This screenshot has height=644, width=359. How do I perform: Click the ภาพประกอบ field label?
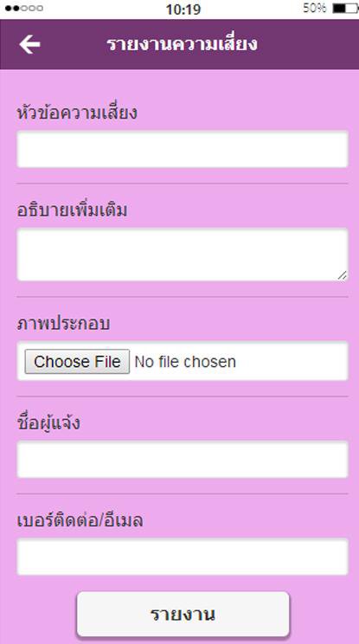click(64, 324)
